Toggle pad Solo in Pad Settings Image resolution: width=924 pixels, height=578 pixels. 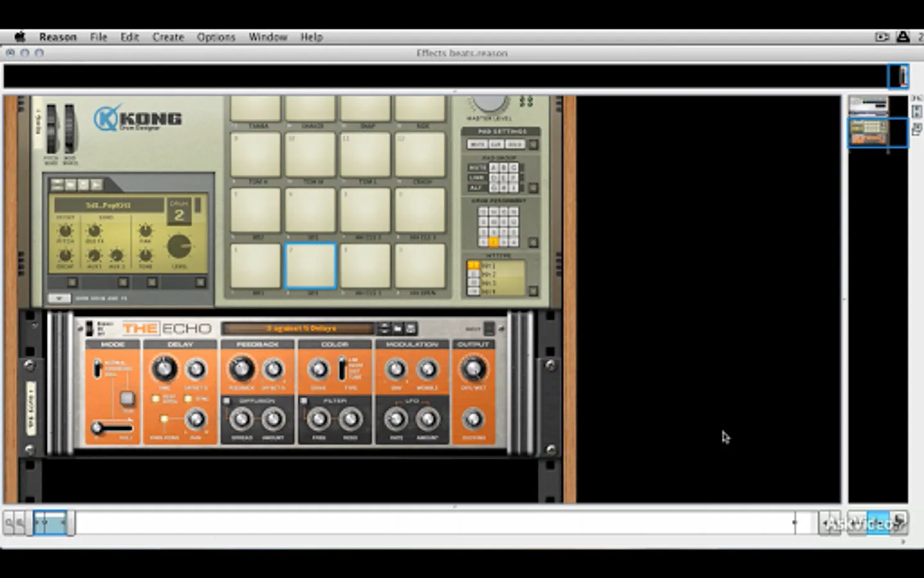tap(515, 144)
